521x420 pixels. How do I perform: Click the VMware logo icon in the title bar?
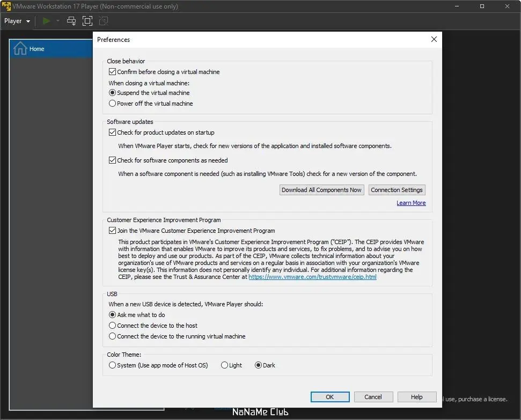[x=6, y=6]
